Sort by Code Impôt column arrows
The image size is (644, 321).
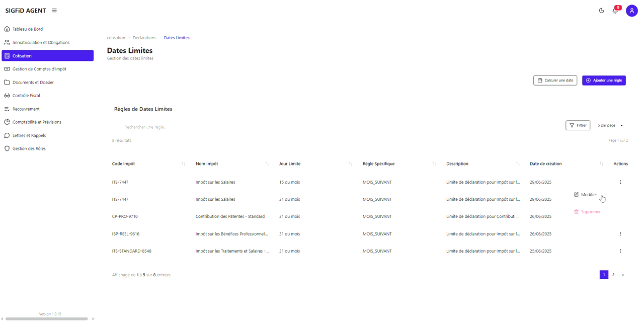[183, 164]
